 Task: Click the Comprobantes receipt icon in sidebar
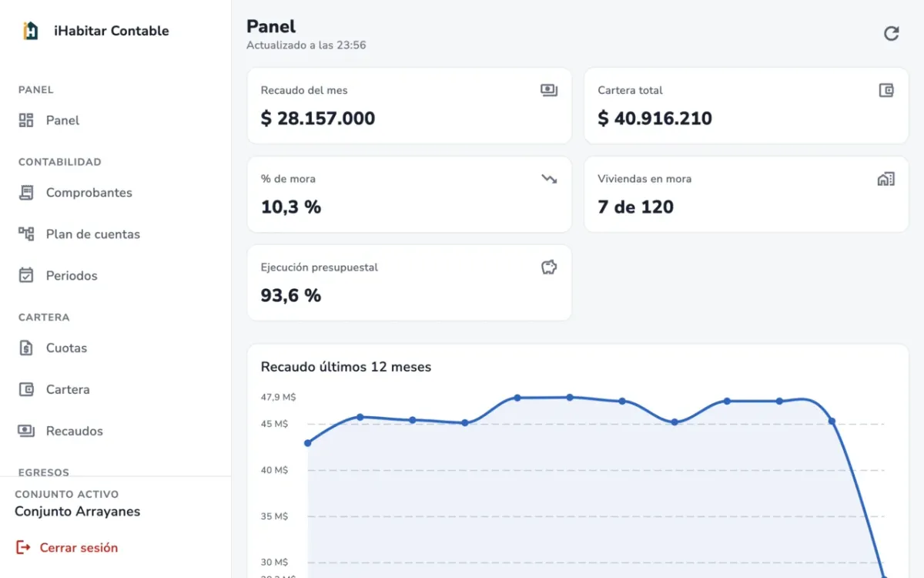click(26, 193)
